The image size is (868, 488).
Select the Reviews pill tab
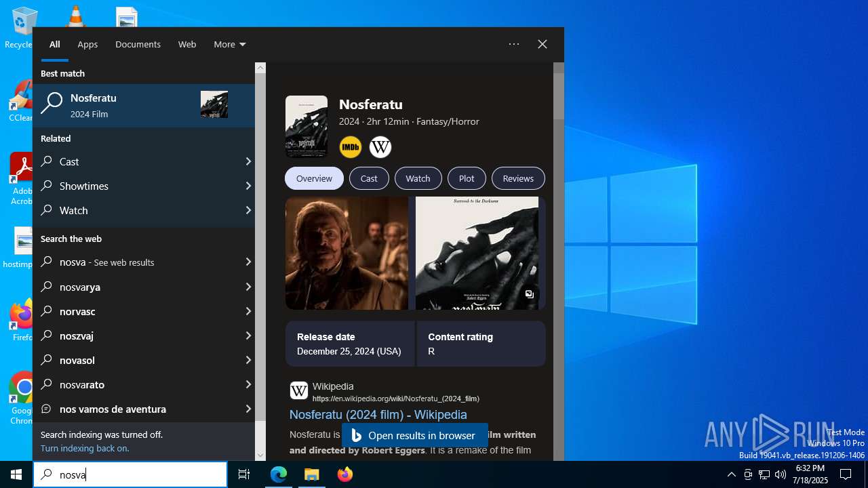(518, 178)
